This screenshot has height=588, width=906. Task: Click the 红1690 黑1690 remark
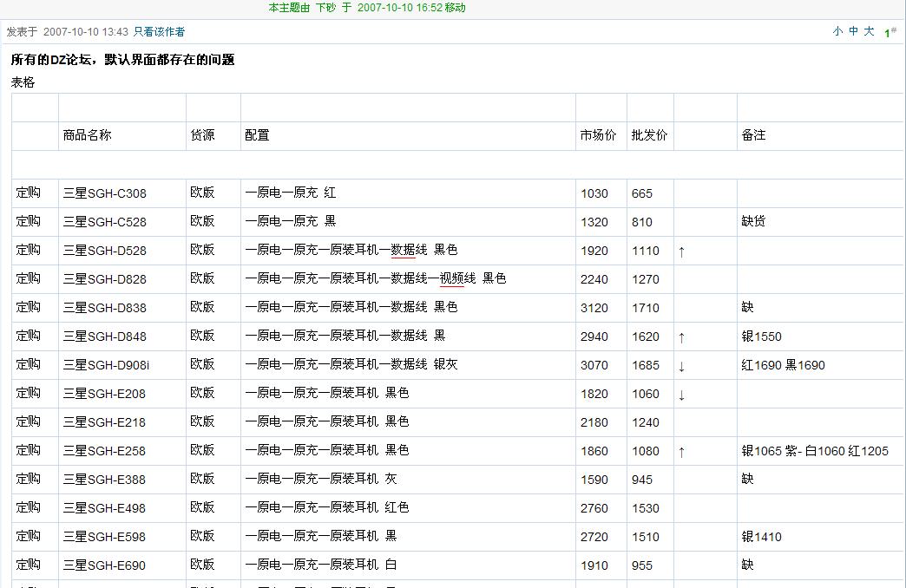783,365
